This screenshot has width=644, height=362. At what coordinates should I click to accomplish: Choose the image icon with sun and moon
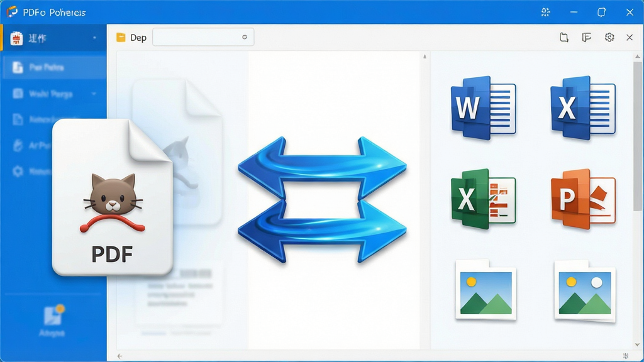[585, 291]
